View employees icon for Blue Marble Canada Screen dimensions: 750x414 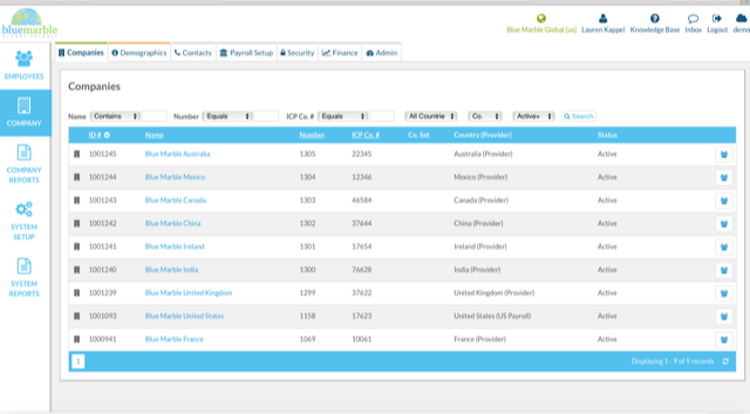pos(724,201)
